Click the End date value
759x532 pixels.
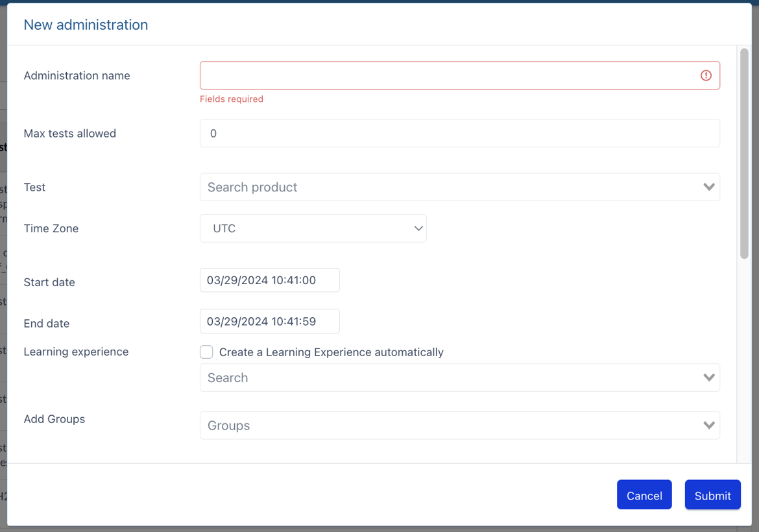click(269, 320)
